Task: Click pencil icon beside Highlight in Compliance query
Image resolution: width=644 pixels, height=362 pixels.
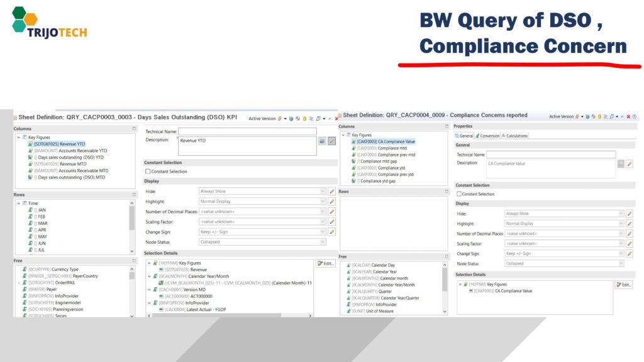Action: tap(629, 224)
